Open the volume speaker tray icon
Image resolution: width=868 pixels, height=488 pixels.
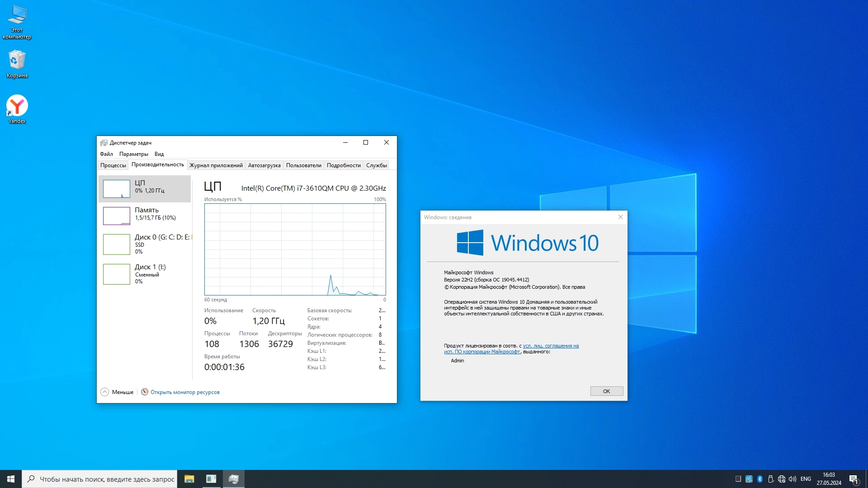tap(792, 479)
